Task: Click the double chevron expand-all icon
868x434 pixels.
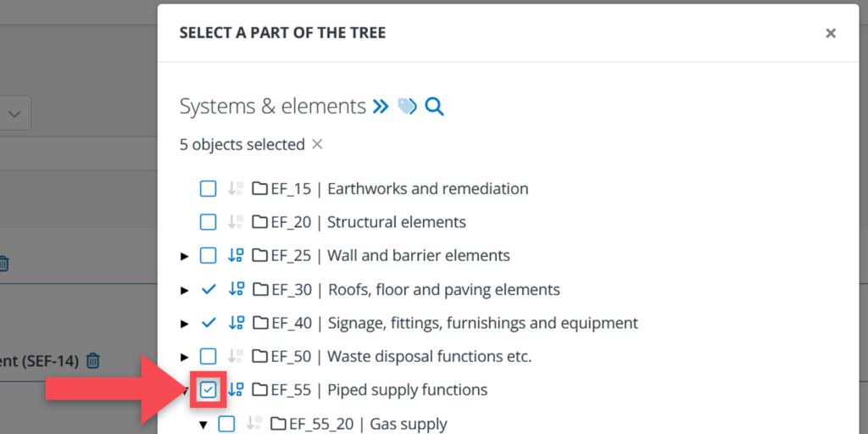Action: (x=380, y=107)
